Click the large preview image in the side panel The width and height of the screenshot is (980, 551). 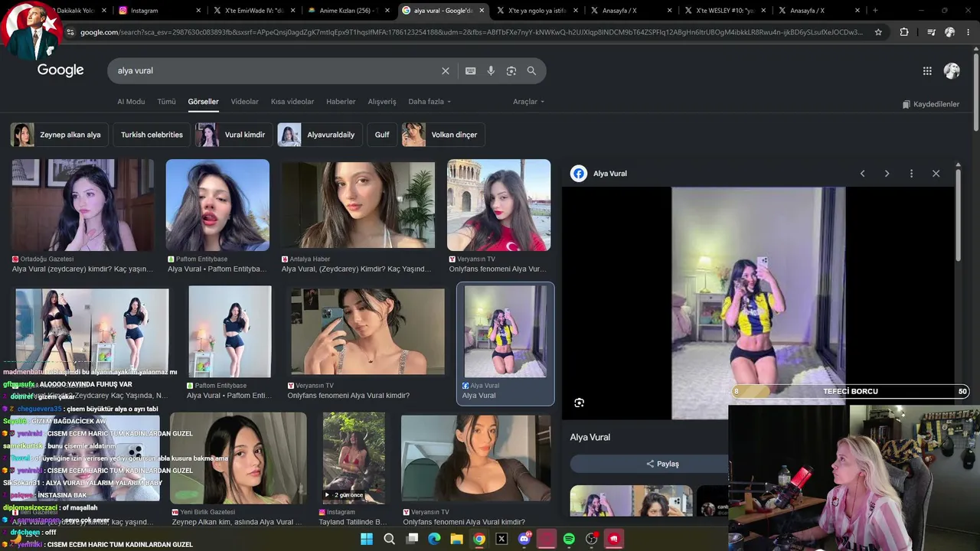point(759,303)
